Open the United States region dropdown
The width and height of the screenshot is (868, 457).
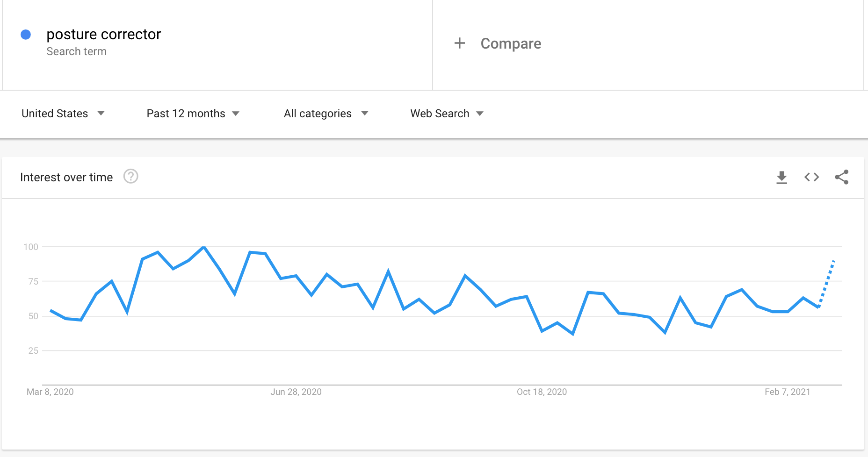[63, 114]
